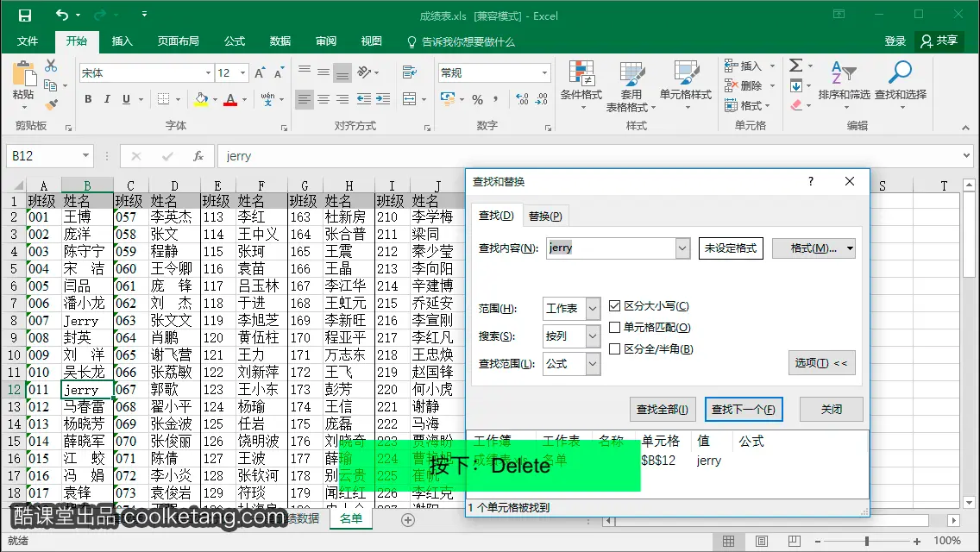Click the Center alignment icon
The width and height of the screenshot is (980, 552).
pyautogui.click(x=324, y=99)
